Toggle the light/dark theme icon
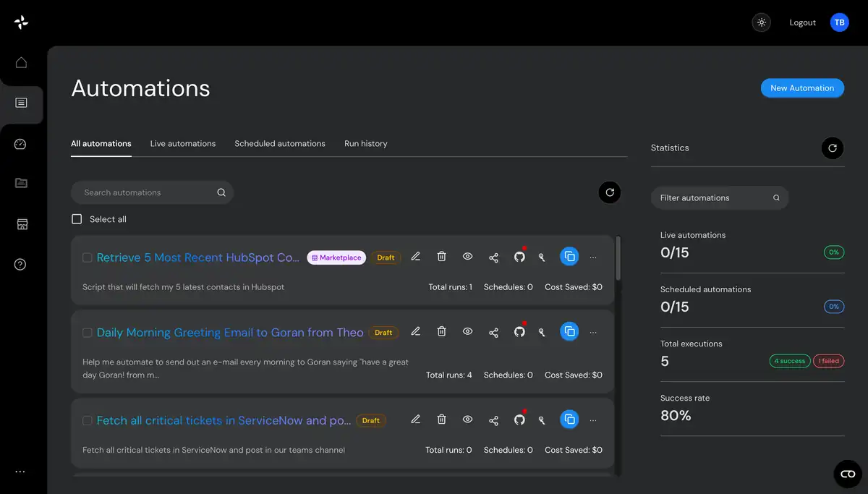Screen dimensions: 868x494 762,22
